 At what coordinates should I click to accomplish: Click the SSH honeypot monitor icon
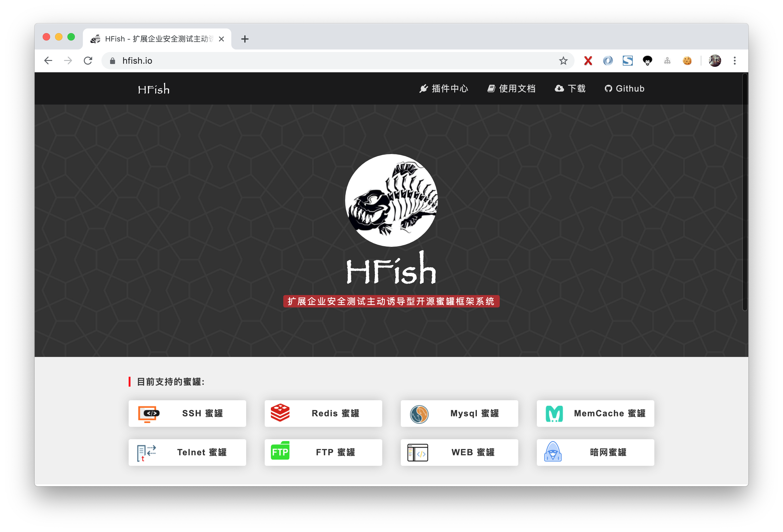pos(148,414)
